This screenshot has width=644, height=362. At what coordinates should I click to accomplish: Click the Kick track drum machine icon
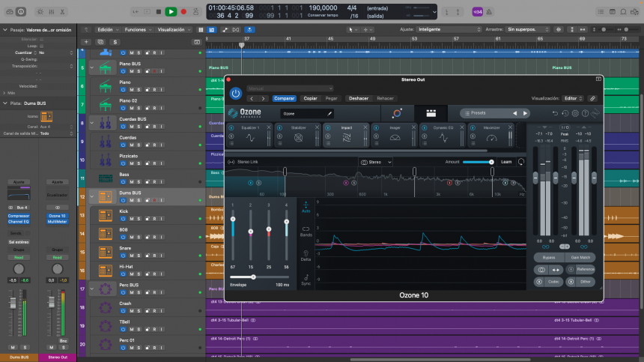(105, 215)
